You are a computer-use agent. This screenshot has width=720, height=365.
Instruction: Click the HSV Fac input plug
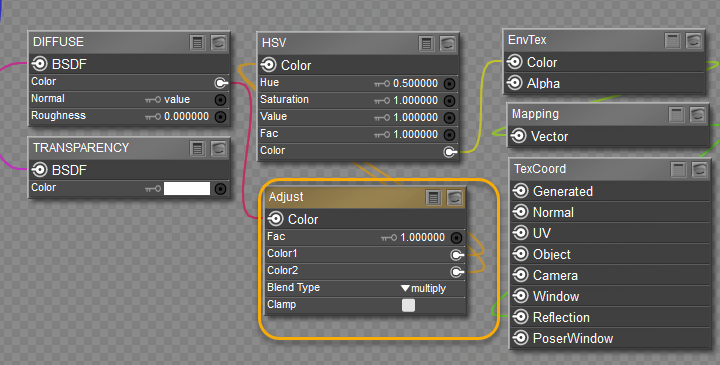point(450,135)
